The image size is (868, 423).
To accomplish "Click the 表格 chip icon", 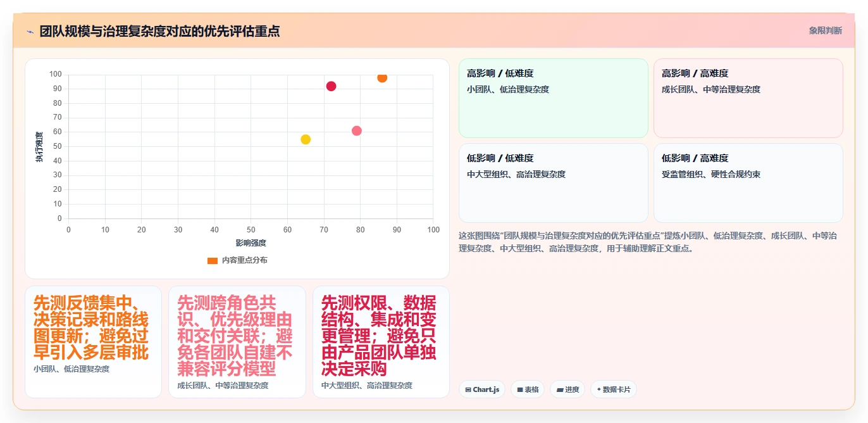I will [520, 389].
